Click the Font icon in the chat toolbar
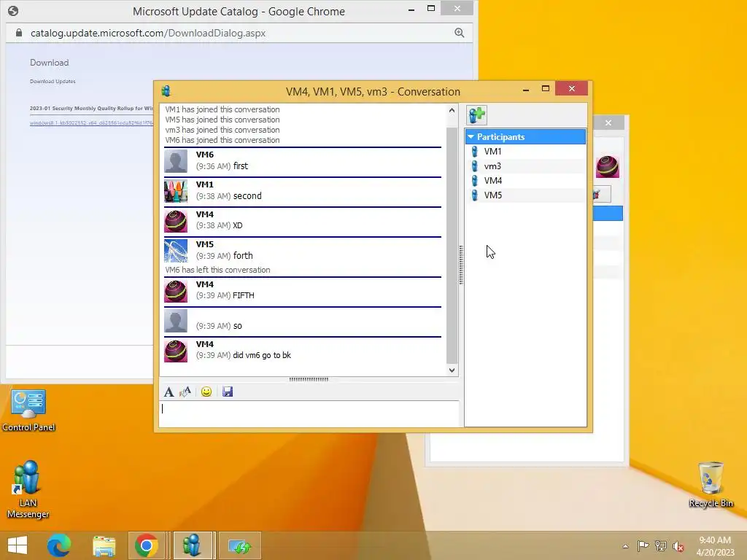 point(169,392)
